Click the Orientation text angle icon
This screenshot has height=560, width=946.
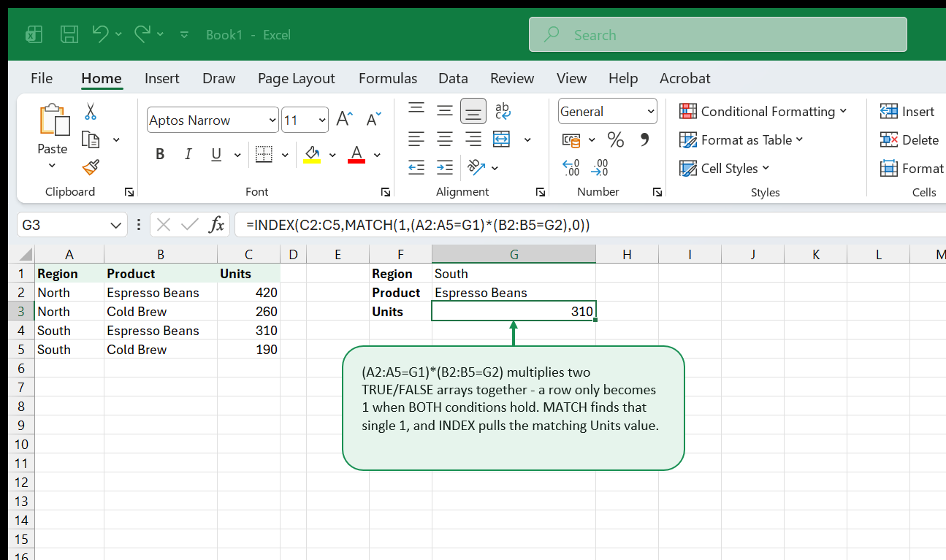coord(476,167)
